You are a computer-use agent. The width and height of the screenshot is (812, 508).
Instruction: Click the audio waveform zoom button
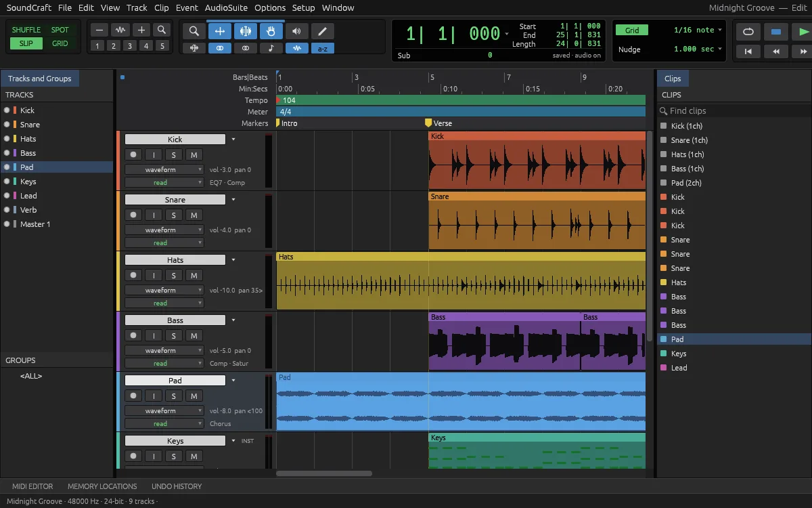pyautogui.click(x=120, y=30)
